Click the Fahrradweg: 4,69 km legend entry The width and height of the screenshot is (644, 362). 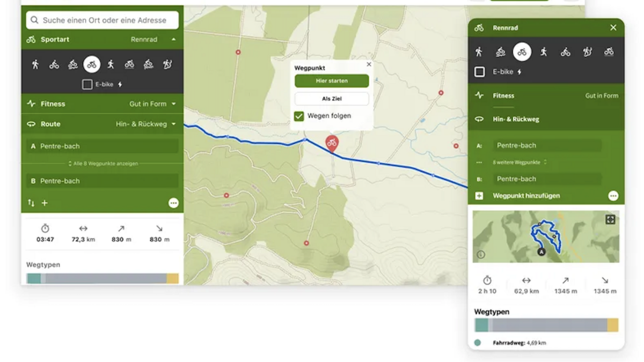click(x=511, y=343)
